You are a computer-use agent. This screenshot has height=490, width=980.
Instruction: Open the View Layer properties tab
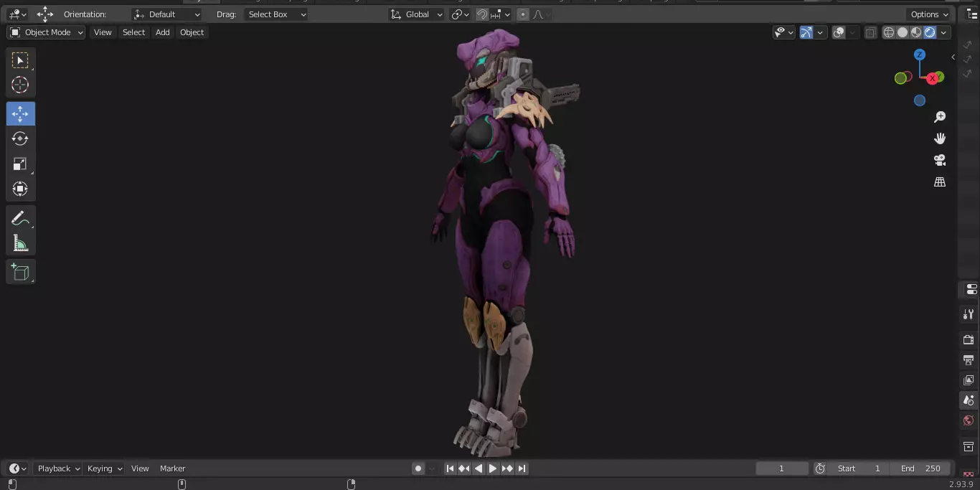[x=969, y=380]
